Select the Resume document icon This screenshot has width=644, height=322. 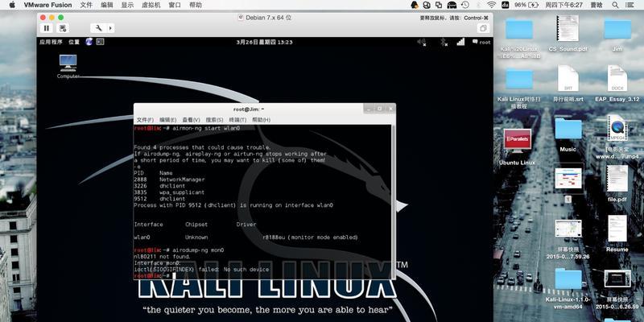(x=617, y=233)
